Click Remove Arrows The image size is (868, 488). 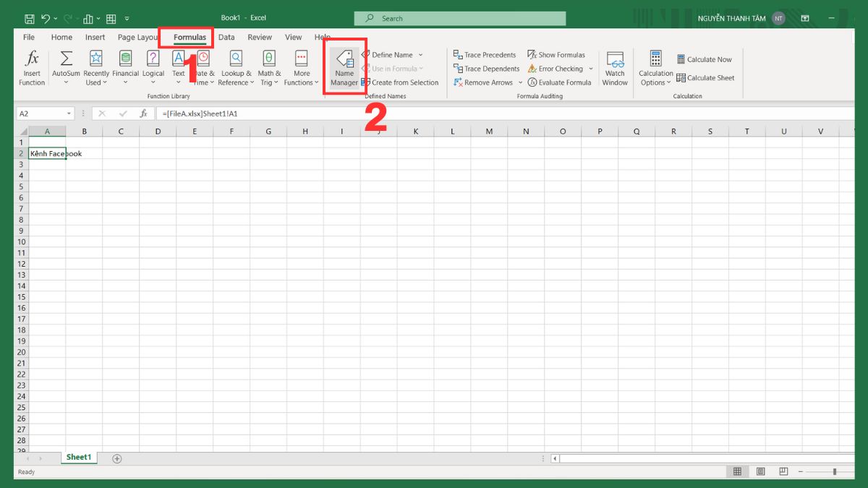coord(483,82)
